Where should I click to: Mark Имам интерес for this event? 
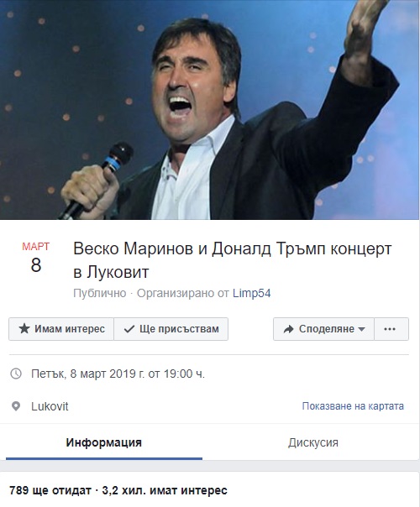61,329
